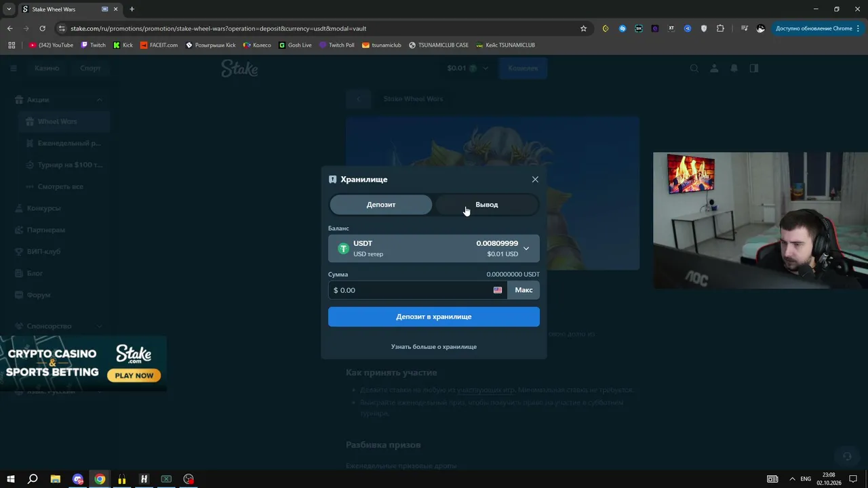This screenshot has width=868, height=488.
Task: Open the TSUNAMICLUB CASE bookmark
Action: [438, 45]
